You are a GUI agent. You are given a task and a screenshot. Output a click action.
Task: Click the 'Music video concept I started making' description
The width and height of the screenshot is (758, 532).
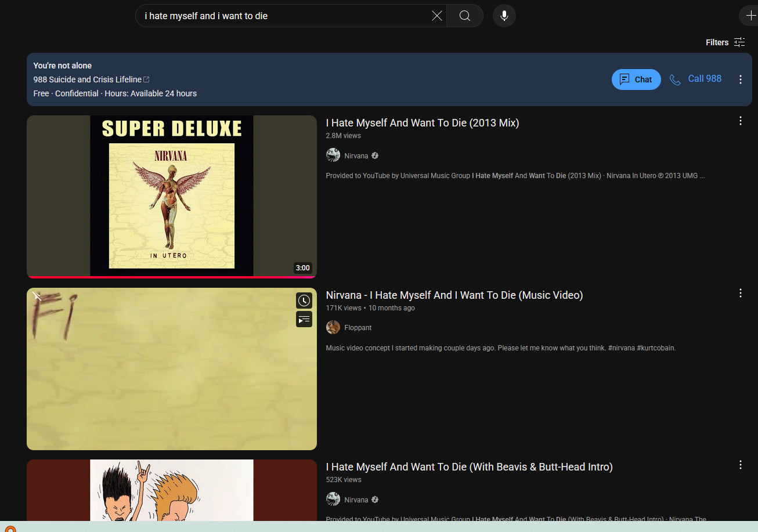tap(501, 348)
